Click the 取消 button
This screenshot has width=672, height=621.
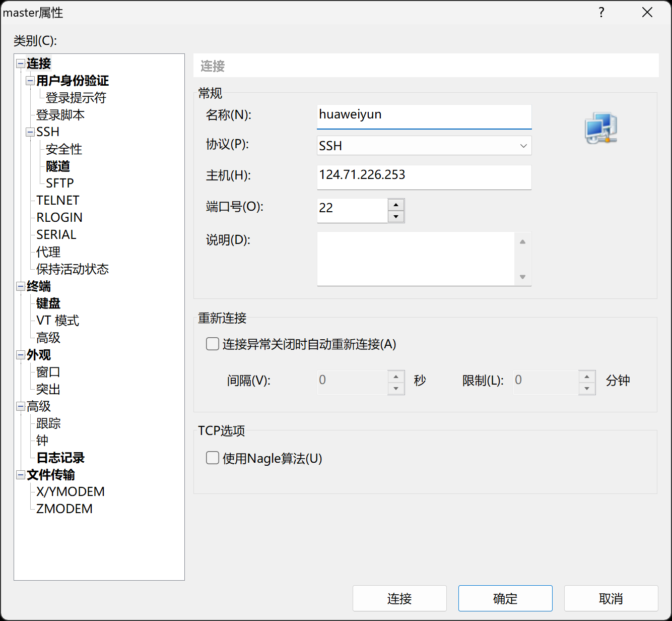[611, 598]
